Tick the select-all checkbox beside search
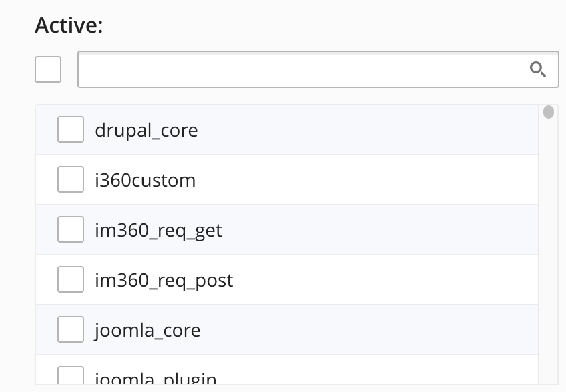Image resolution: width=566 pixels, height=392 pixels. point(48,69)
